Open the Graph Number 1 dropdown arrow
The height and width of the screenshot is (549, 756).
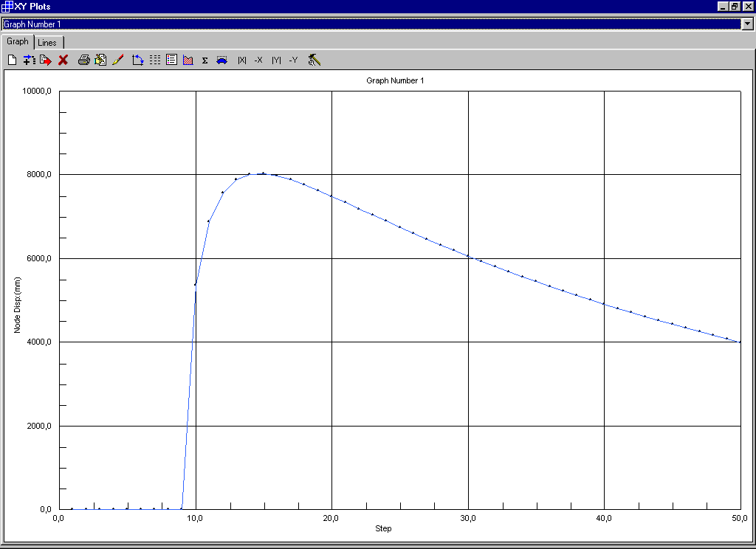pyautogui.click(x=748, y=24)
